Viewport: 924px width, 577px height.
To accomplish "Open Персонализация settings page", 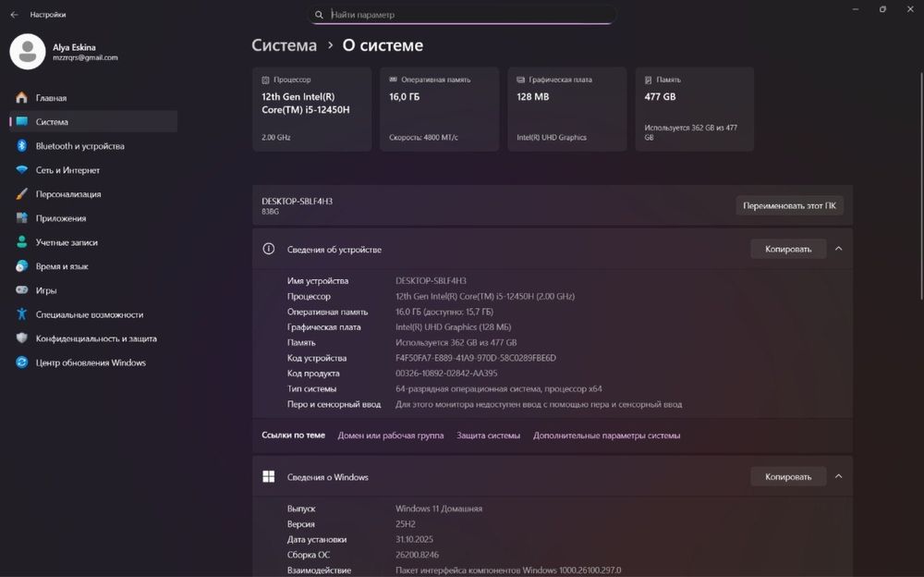I will 93,194.
